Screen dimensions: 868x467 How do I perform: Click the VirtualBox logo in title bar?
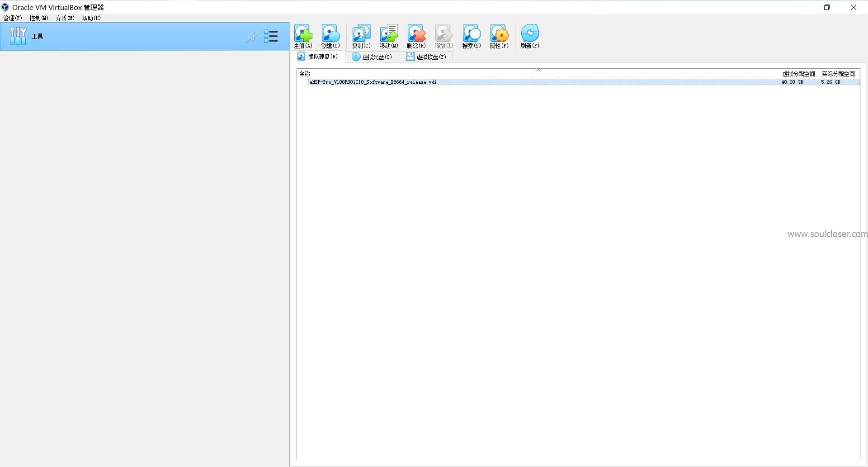(5, 7)
